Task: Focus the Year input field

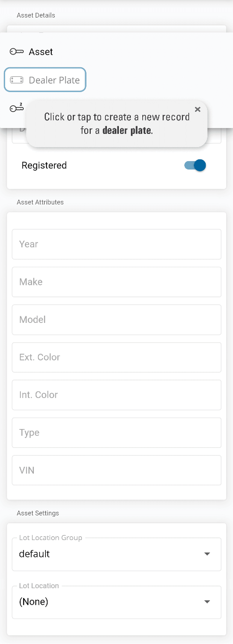Action: point(116,244)
